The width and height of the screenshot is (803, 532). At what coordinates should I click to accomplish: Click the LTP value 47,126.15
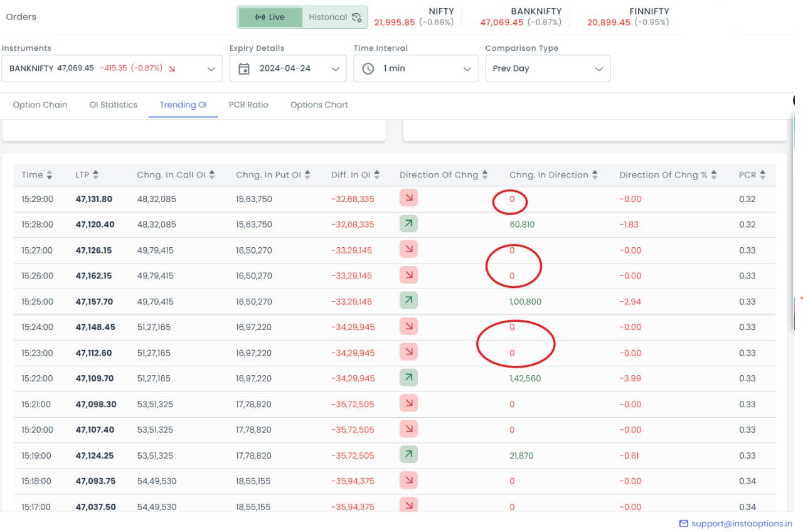94,250
